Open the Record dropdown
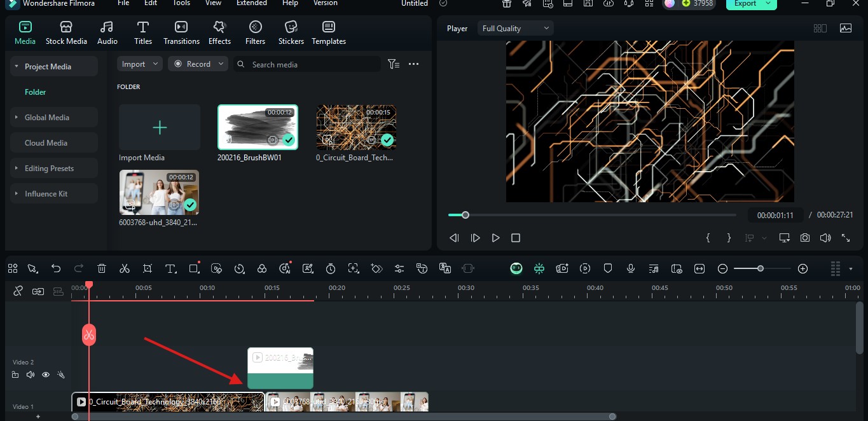Viewport: 868px width, 421px height. pyautogui.click(x=198, y=64)
